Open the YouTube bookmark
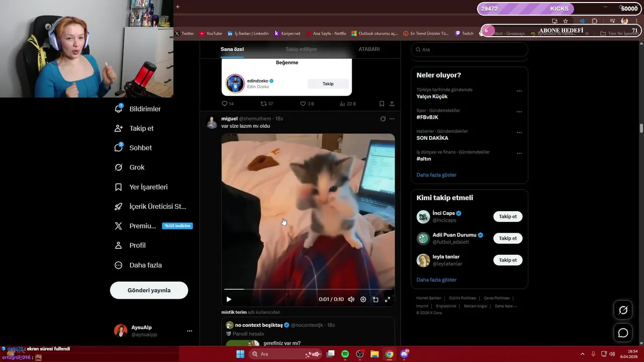The image size is (644, 362). [x=211, y=34]
